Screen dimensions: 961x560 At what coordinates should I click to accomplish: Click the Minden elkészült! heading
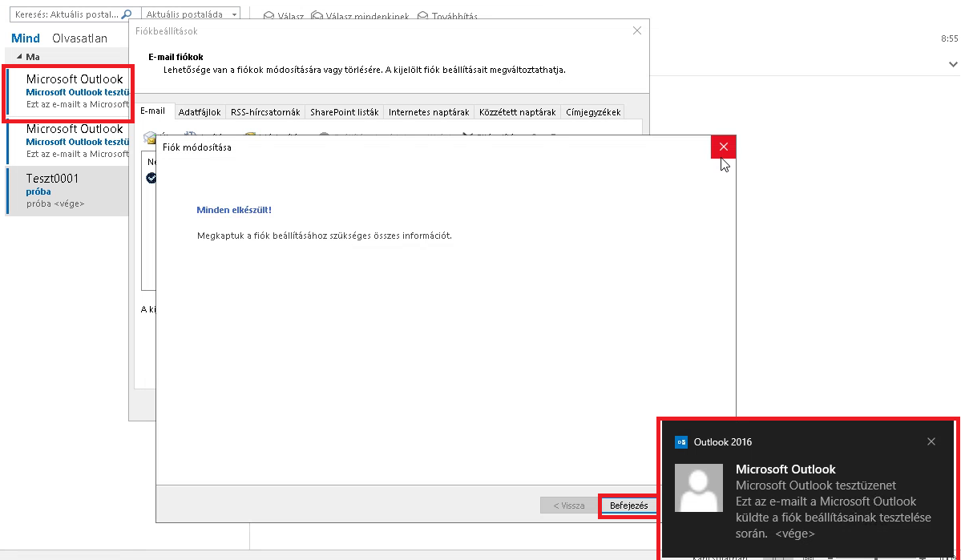click(234, 210)
